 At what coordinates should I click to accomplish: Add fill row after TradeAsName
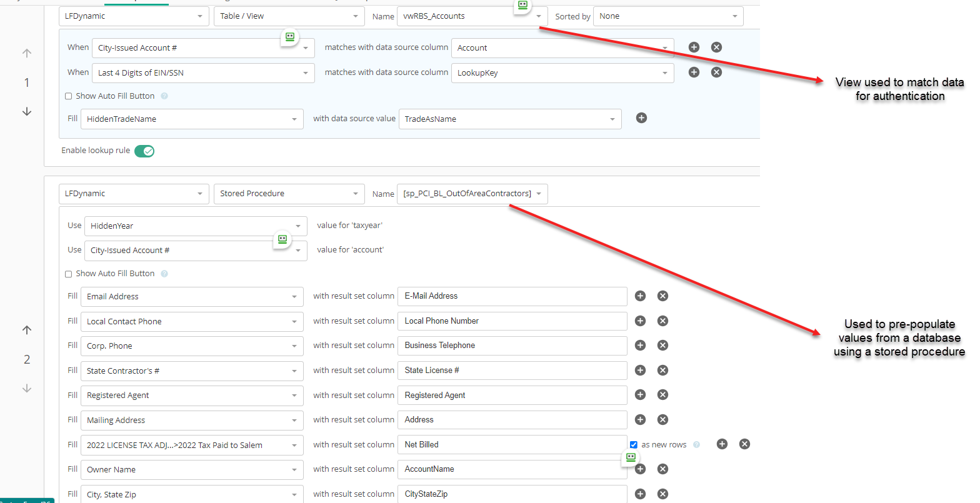coord(641,118)
